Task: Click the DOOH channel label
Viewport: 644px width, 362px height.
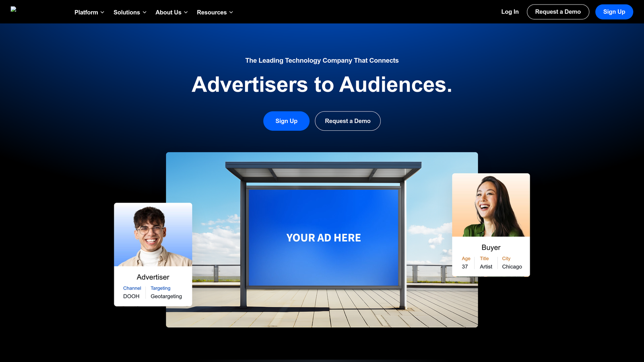Action: pyautogui.click(x=131, y=296)
